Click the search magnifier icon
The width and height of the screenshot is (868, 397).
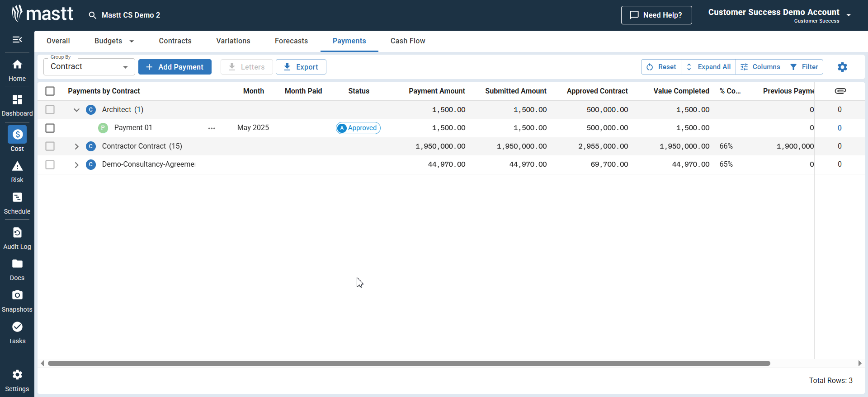pos(92,15)
